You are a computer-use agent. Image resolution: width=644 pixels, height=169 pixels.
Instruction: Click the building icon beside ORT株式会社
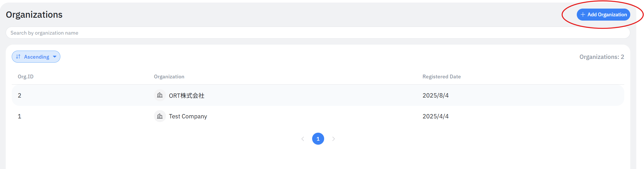tap(160, 95)
